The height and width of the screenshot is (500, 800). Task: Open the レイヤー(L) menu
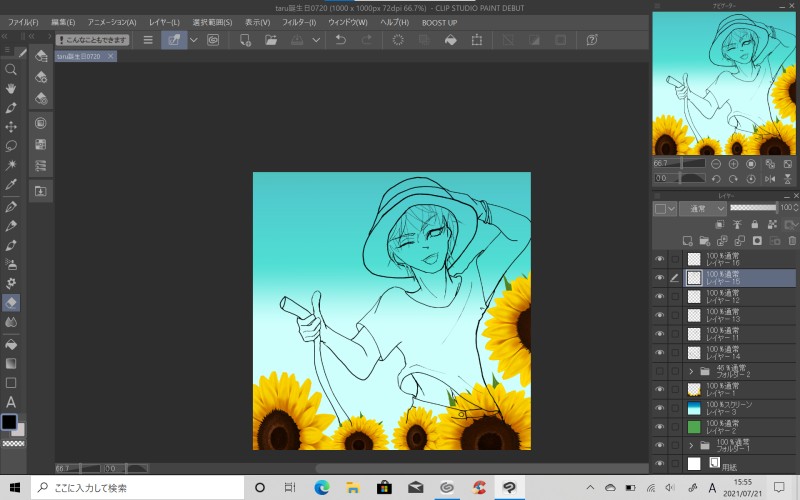164,22
